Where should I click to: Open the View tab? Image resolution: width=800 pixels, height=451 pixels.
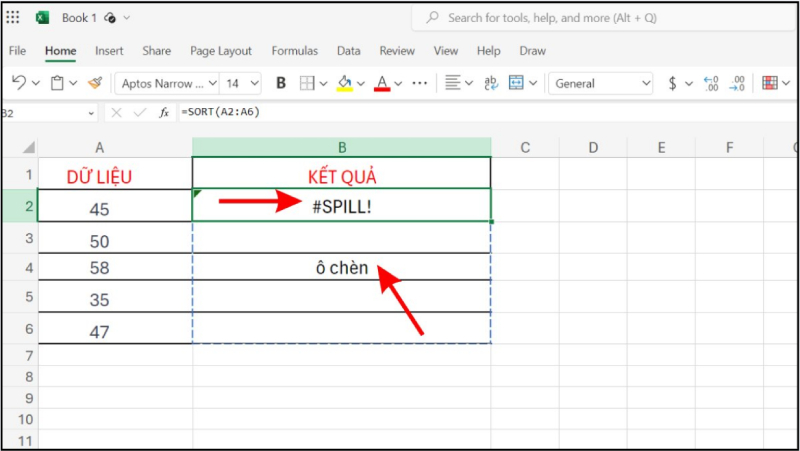[x=445, y=51]
